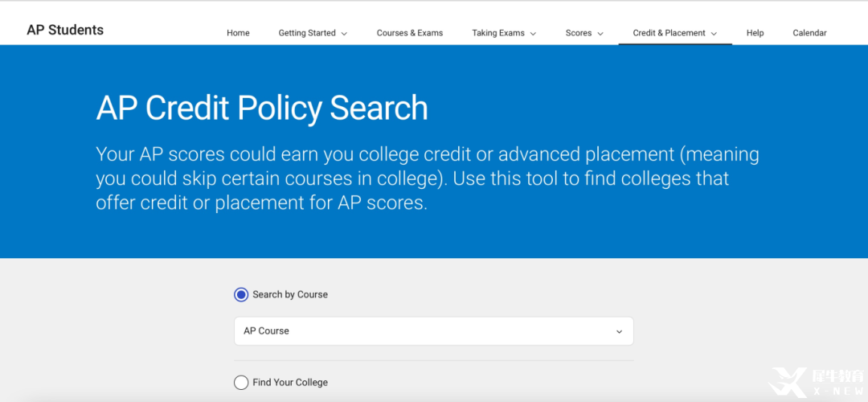The image size is (868, 402).
Task: Select the Search by Course radio button
Action: point(241,294)
